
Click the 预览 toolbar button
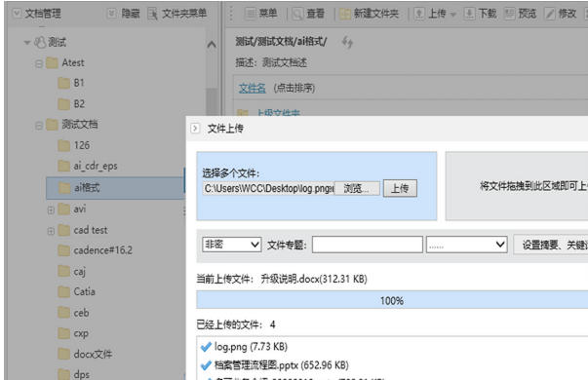pyautogui.click(x=520, y=14)
